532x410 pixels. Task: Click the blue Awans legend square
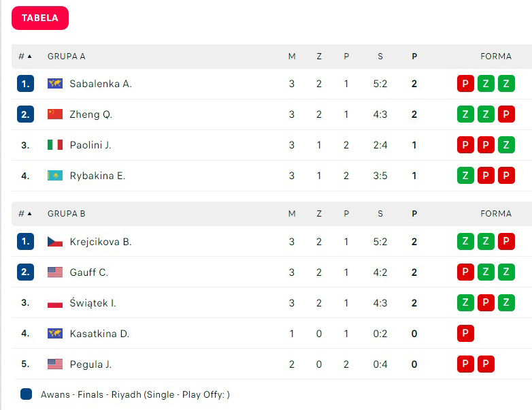tap(26, 394)
